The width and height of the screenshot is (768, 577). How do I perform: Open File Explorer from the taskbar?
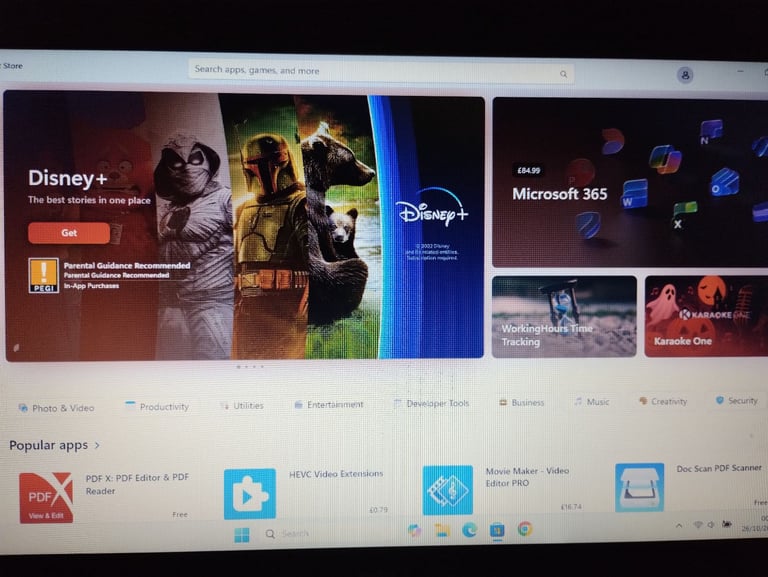[442, 530]
